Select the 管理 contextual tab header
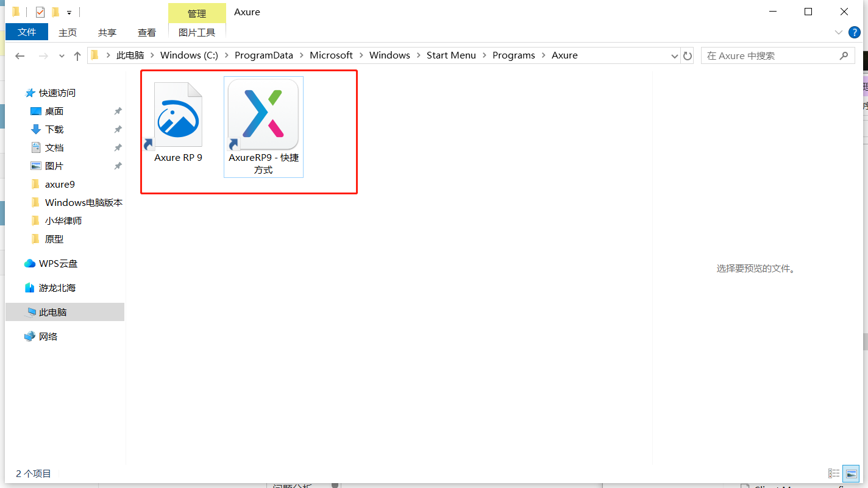868x488 pixels. tap(197, 13)
